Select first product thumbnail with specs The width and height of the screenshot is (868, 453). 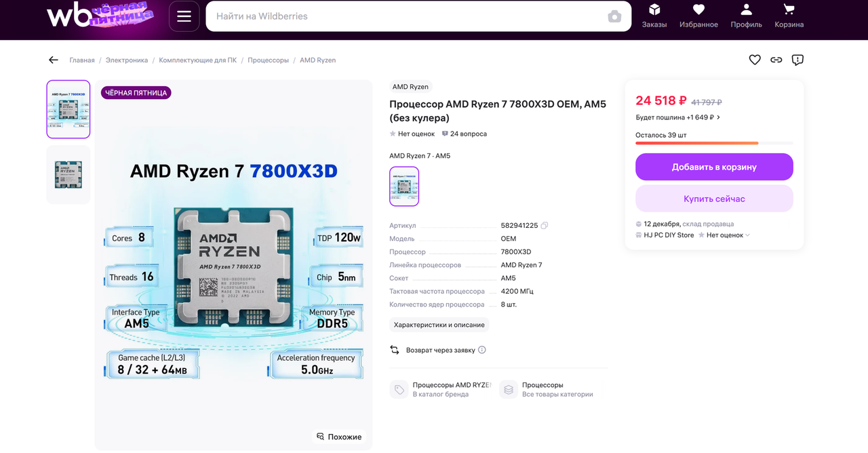[68, 109]
